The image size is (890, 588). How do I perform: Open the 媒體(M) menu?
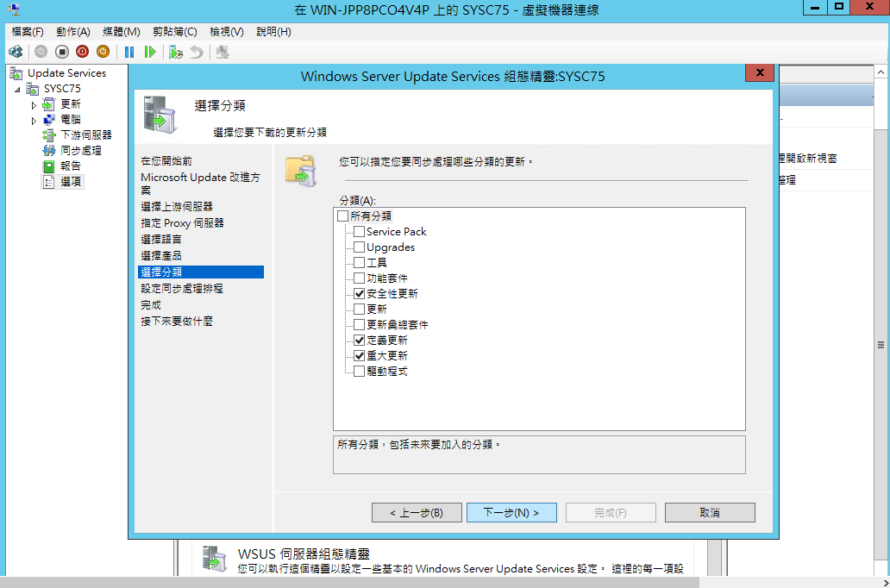coord(122,32)
